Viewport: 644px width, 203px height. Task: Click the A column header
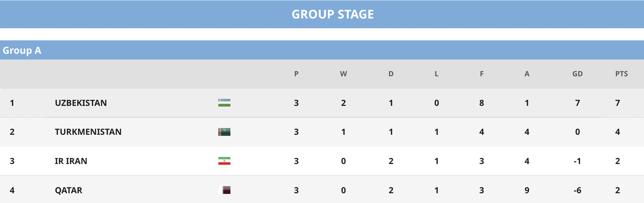527,74
